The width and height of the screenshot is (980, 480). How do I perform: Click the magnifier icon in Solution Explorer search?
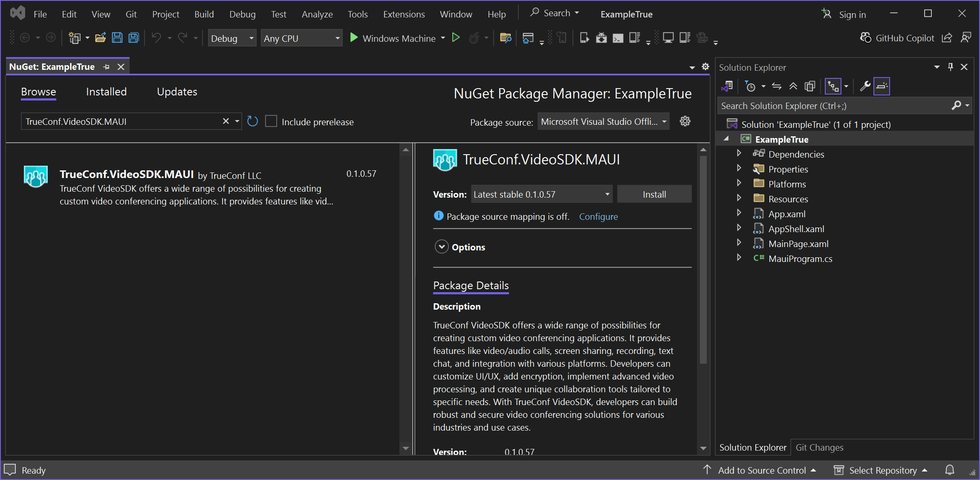[x=957, y=105]
